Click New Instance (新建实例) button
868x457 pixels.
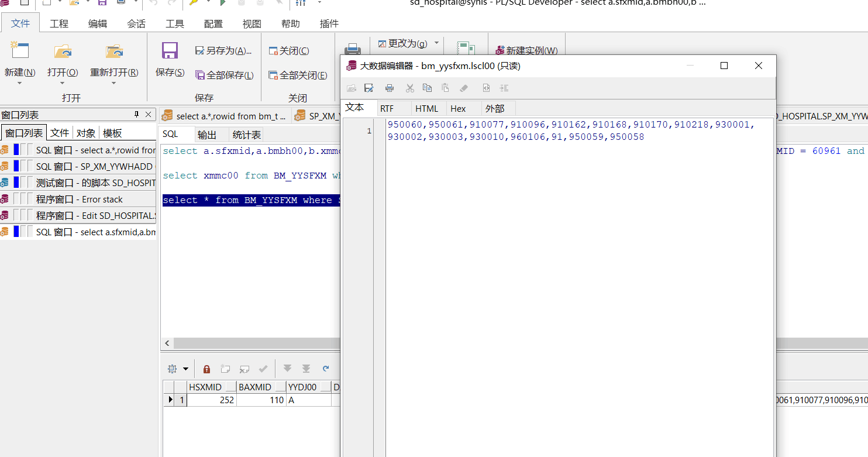click(x=526, y=51)
